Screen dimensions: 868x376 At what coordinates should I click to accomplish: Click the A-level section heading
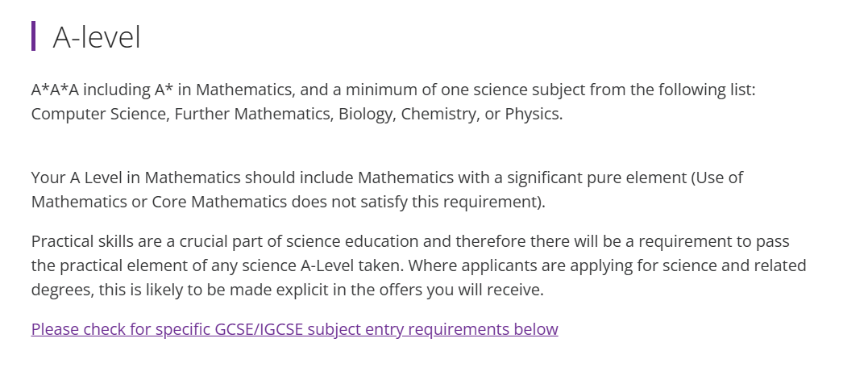97,37
